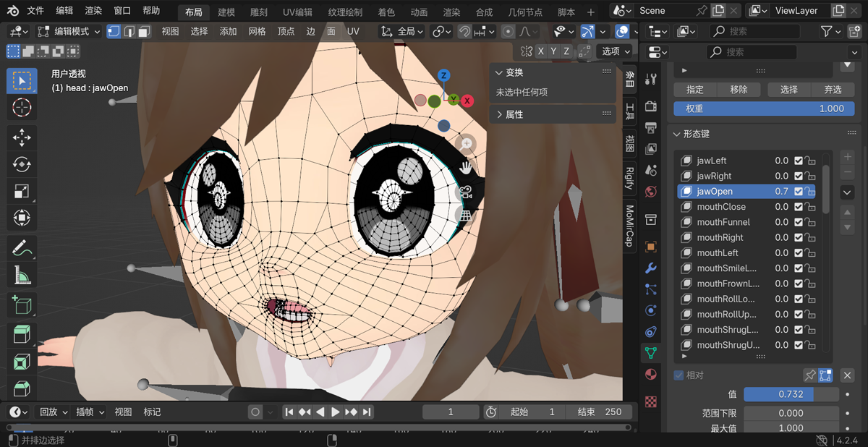
Task: Open the Object Data properties tab
Action: pos(651,353)
